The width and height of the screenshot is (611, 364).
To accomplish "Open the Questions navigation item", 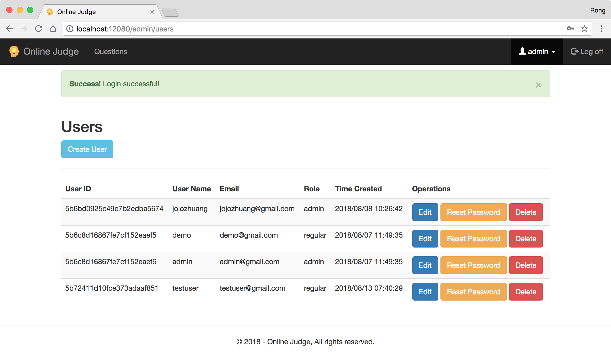I will (110, 51).
